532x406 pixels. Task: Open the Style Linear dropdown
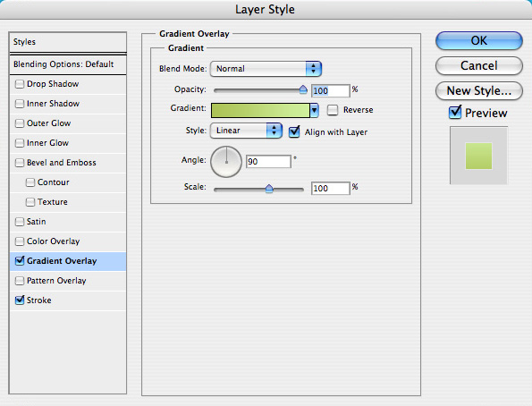click(246, 131)
